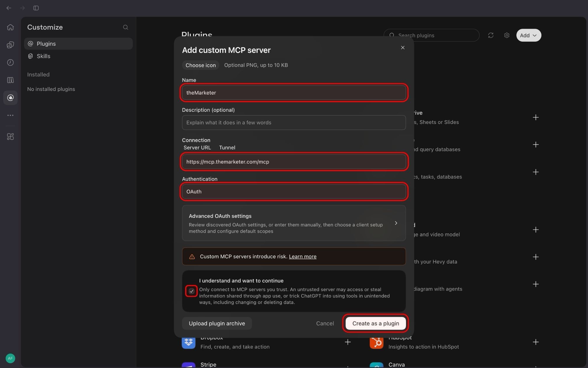588x368 pixels.
Task: Click the Name field containing theMarketer
Action: pos(294,93)
